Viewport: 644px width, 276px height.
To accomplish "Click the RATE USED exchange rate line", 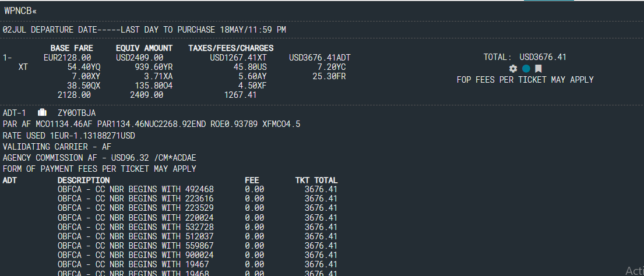I will click(x=69, y=135).
